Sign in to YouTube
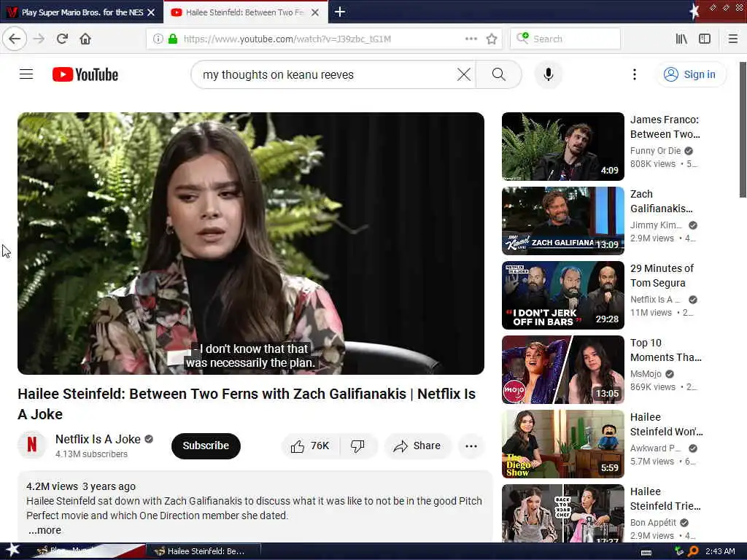The height and width of the screenshot is (560, 747). 692,74
